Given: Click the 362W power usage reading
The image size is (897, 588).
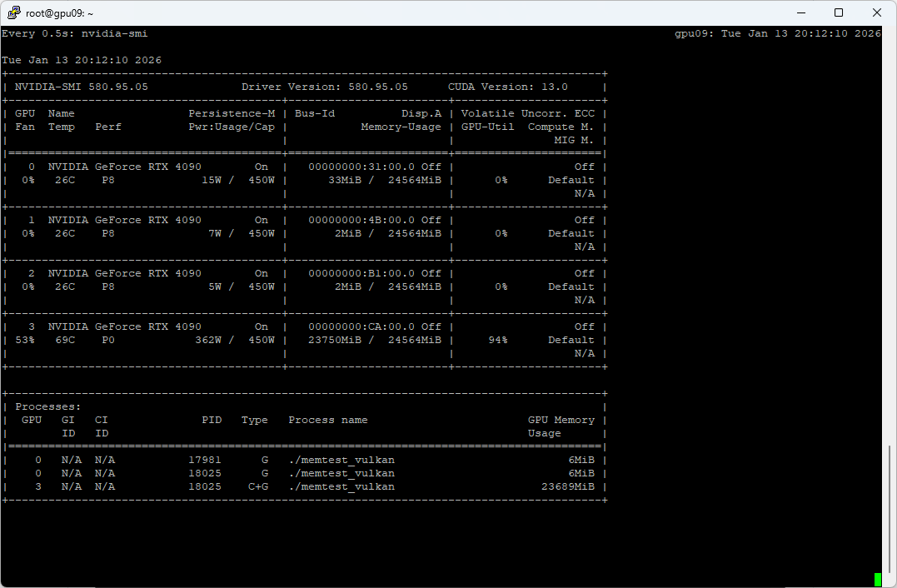Looking at the screenshot, I should [x=215, y=340].
